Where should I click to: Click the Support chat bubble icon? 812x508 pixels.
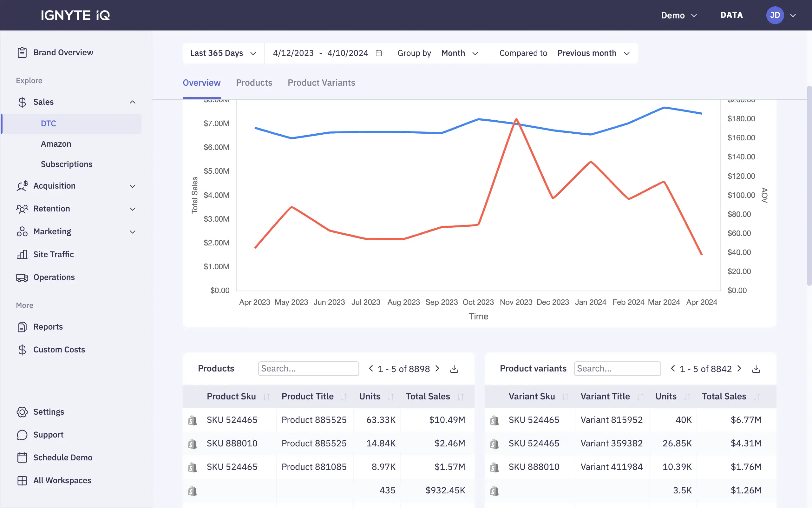click(x=22, y=435)
